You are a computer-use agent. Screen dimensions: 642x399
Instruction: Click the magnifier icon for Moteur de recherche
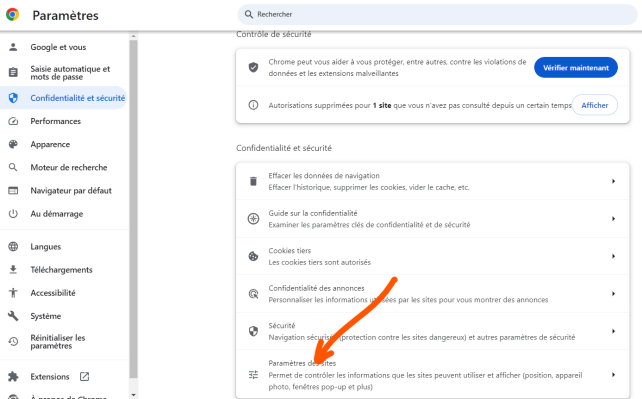(13, 167)
